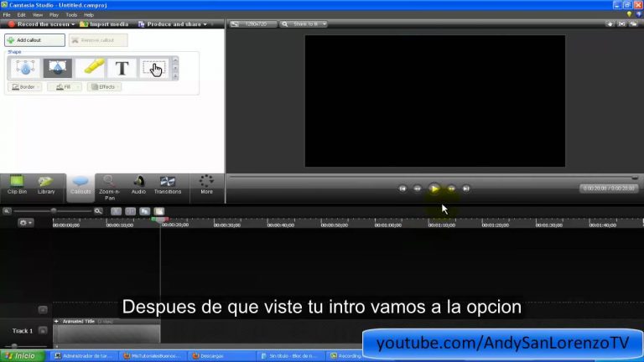644x362 pixels.
Task: Open the Fill dropdown
Action: [65, 87]
